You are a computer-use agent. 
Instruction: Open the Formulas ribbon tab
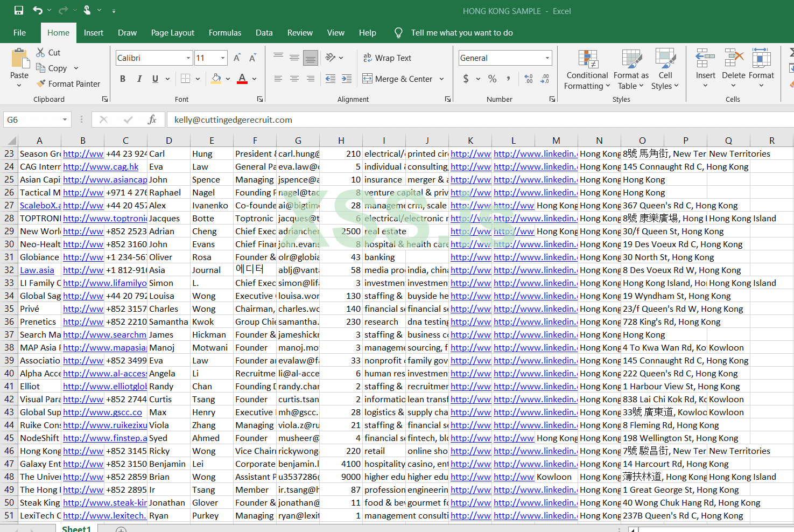coord(224,33)
